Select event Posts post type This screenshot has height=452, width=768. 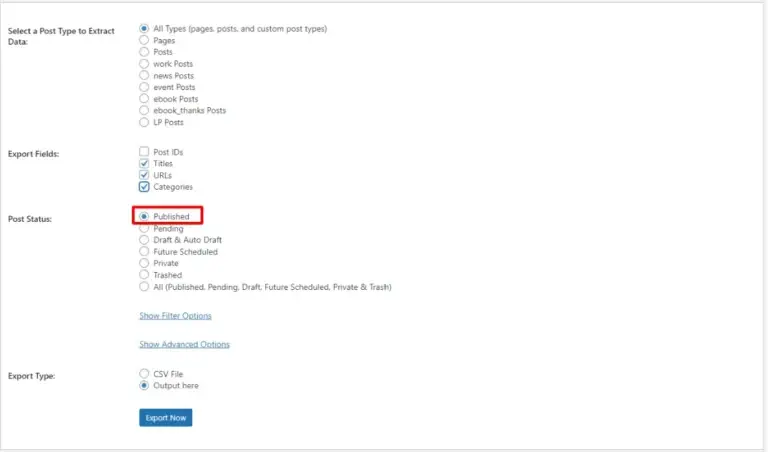tap(144, 87)
